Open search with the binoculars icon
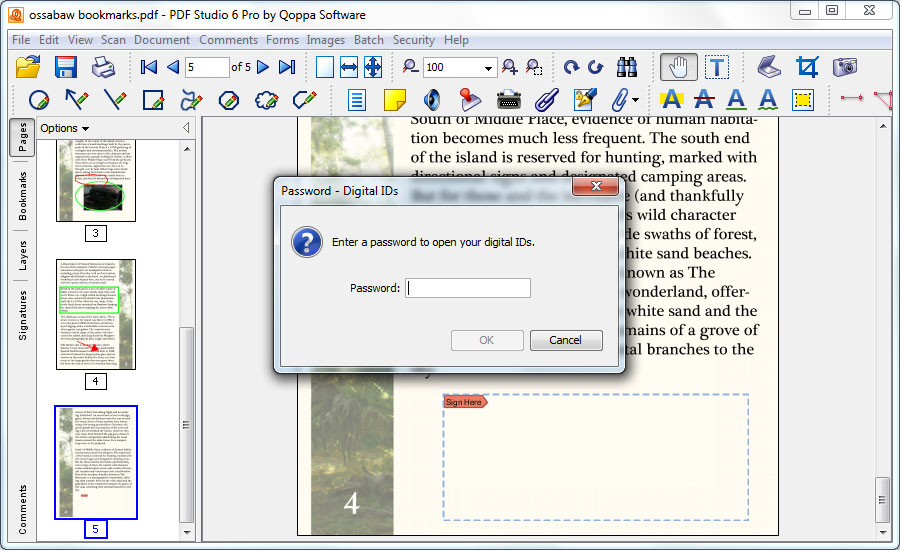This screenshot has height=550, width=900. [x=627, y=67]
